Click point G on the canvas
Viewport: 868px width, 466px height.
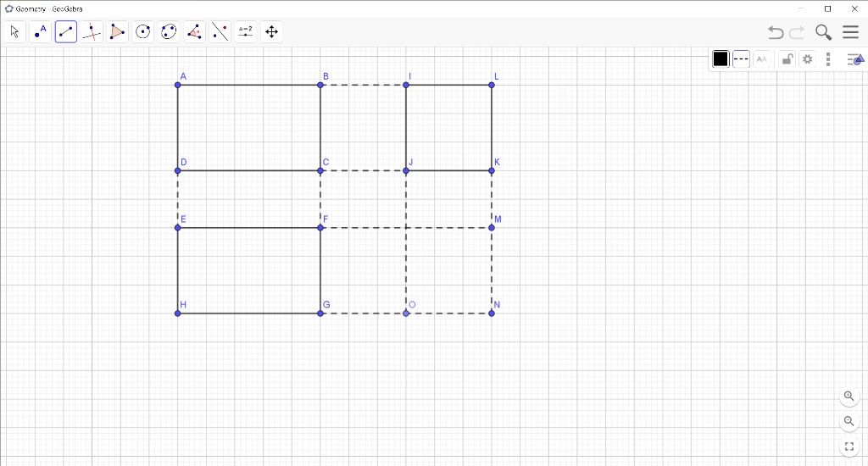click(320, 313)
